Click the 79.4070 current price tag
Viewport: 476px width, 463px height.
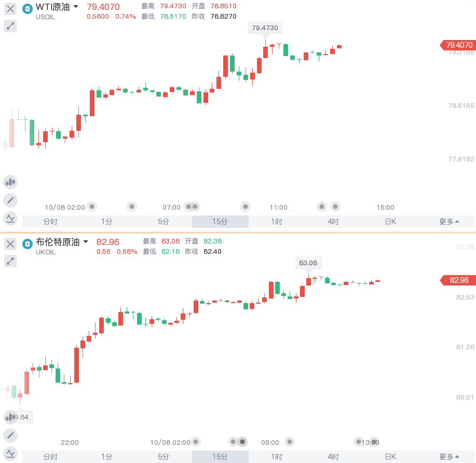coord(458,45)
